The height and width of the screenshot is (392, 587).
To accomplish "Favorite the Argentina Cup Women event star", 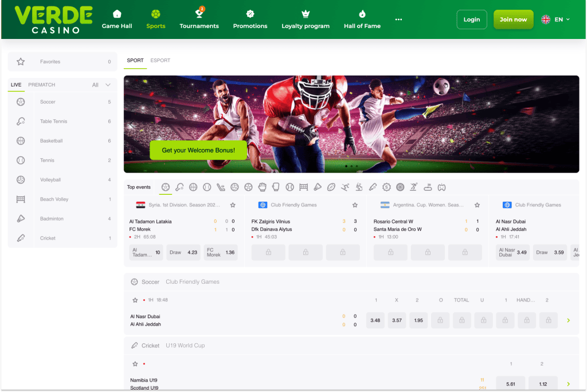I will (478, 205).
